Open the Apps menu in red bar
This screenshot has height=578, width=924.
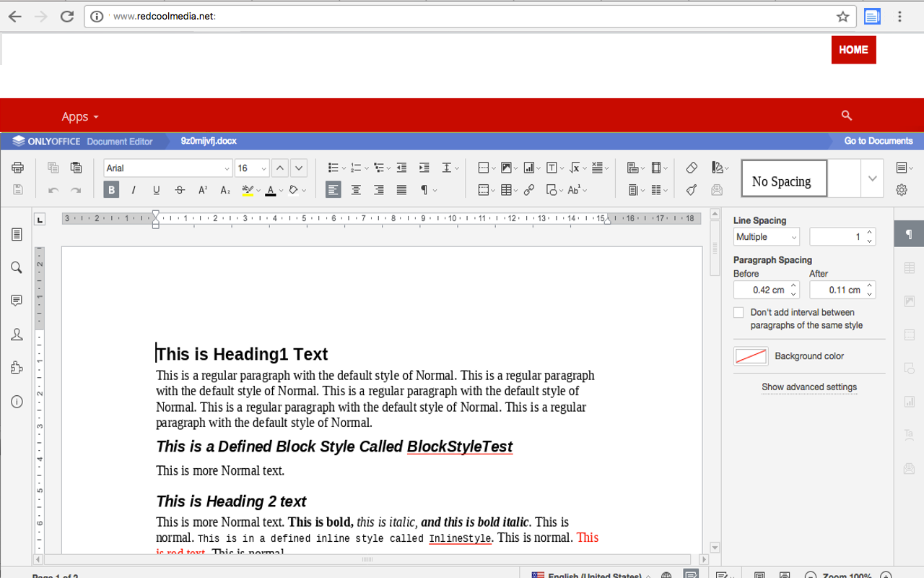click(79, 116)
